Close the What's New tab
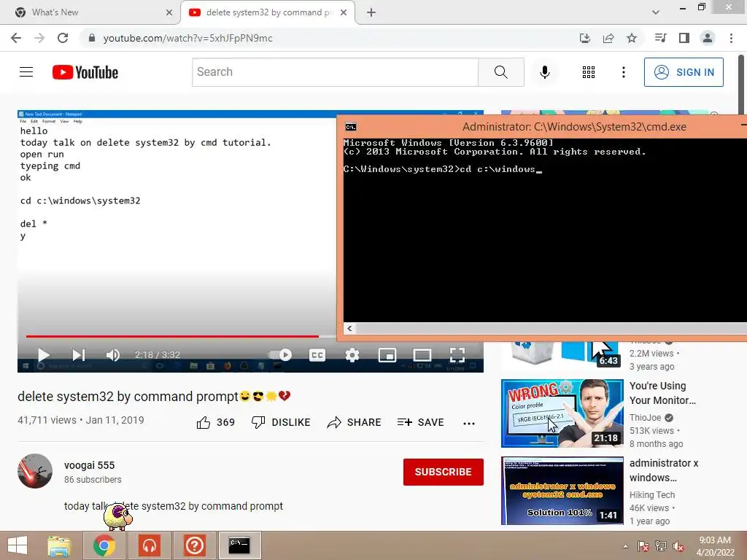This screenshot has height=560, width=747. 169,12
